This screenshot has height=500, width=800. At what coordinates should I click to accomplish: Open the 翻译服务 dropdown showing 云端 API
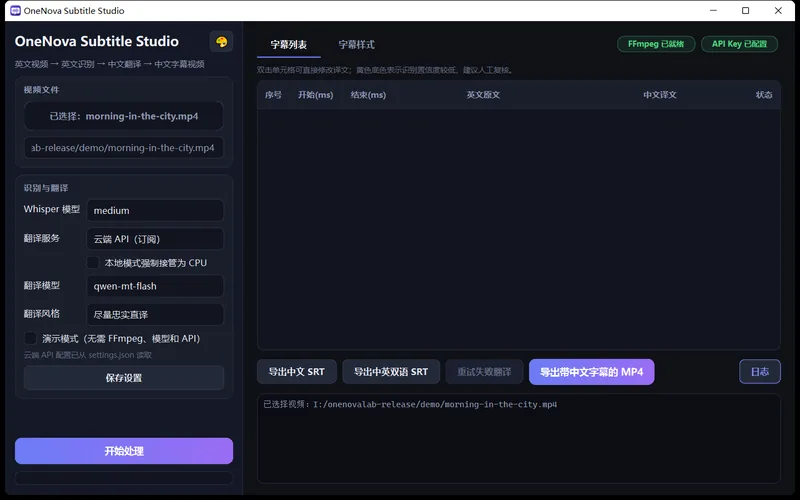point(155,239)
